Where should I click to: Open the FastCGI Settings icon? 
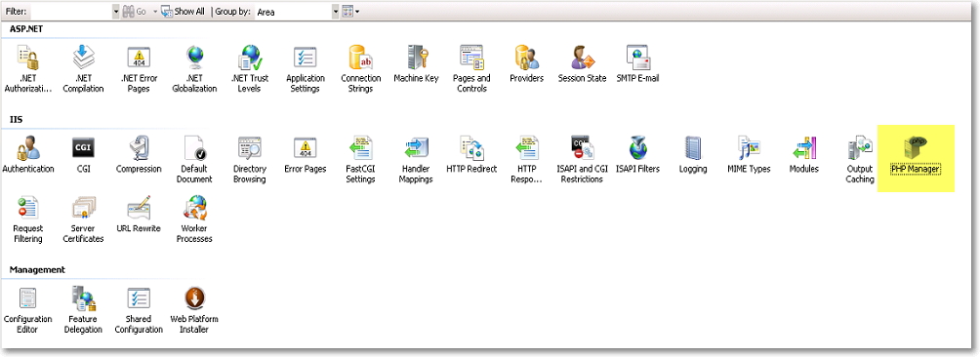[360, 160]
